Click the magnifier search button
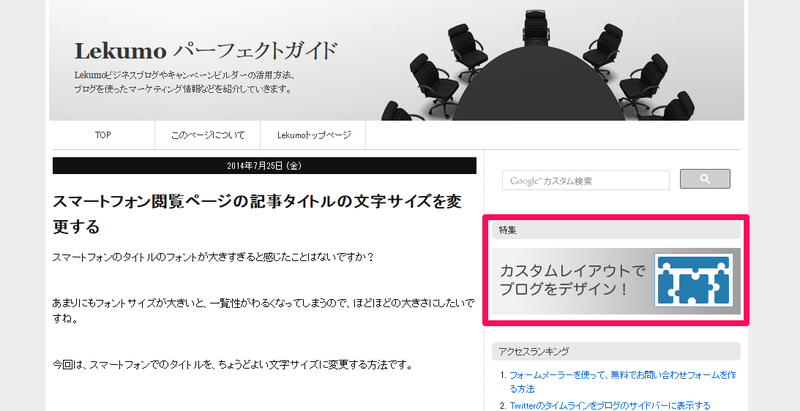The image size is (800, 411). pos(705,179)
